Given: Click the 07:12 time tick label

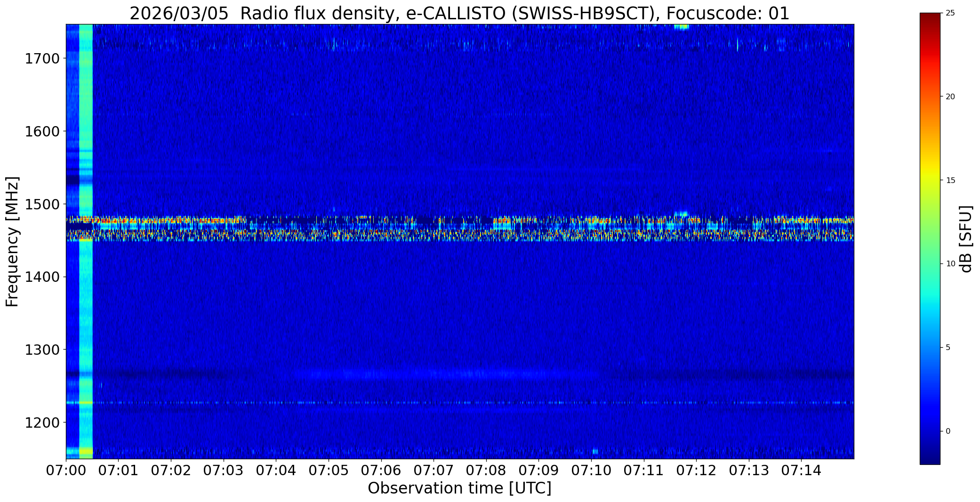Looking at the screenshot, I should [696, 470].
